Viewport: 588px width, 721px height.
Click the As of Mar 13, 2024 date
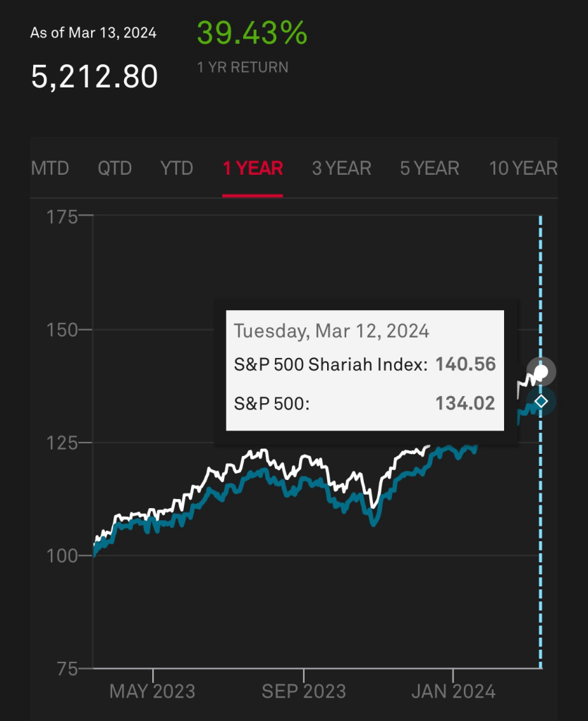click(93, 33)
